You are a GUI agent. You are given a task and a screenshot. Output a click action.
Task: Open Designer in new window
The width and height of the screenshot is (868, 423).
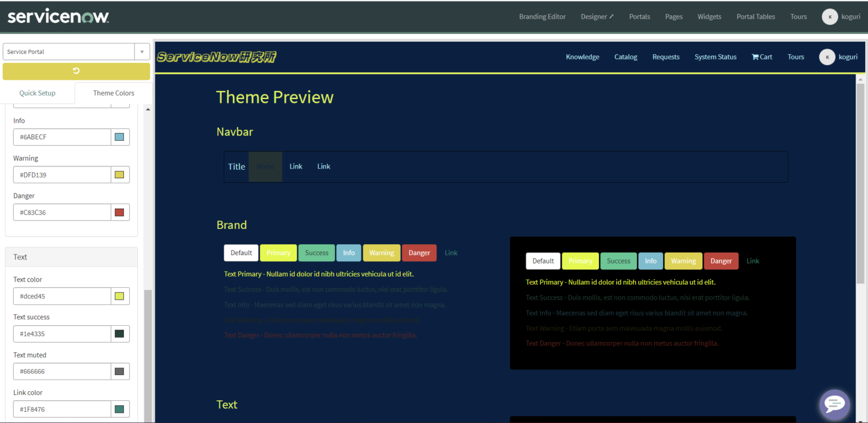(597, 16)
